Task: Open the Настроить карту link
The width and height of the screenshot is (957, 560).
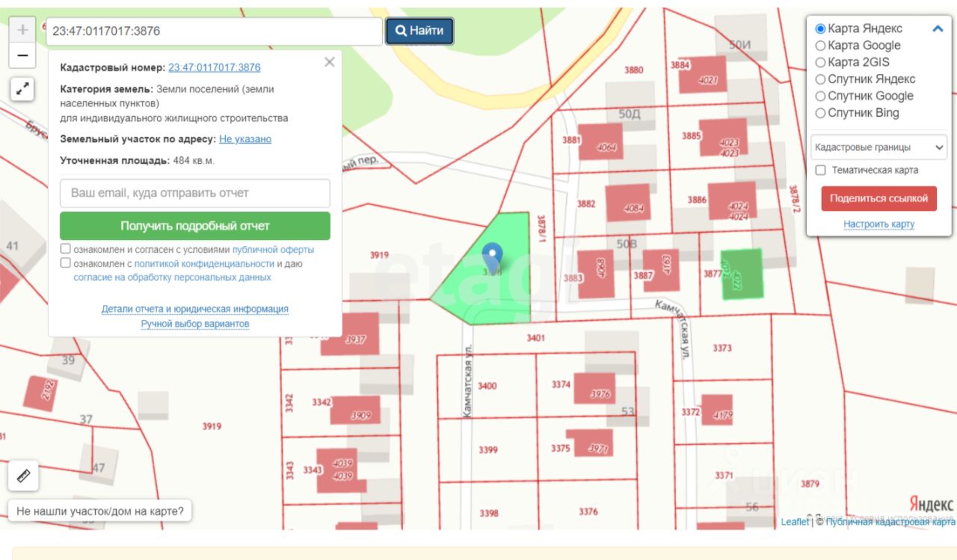Action: [x=878, y=224]
